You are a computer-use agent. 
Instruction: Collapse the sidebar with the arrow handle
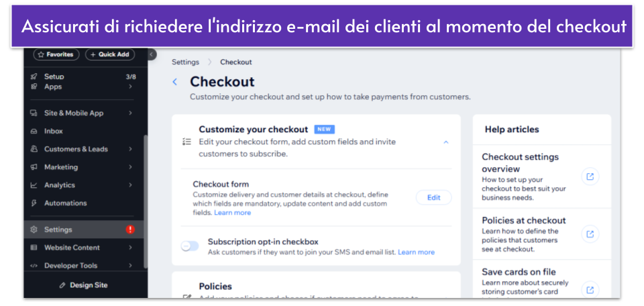click(152, 54)
